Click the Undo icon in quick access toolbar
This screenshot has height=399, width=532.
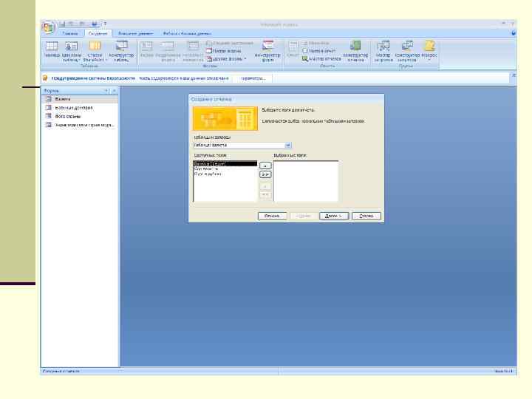click(71, 24)
